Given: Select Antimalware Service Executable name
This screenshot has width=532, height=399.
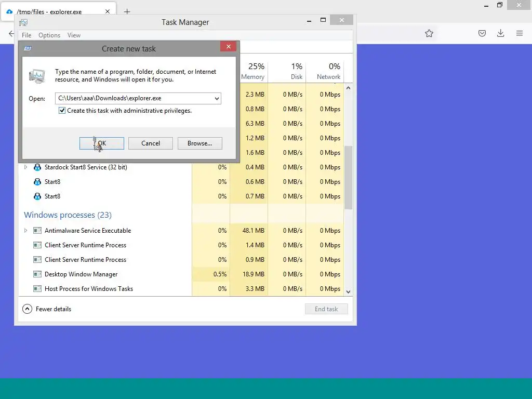Looking at the screenshot, I should click(x=88, y=231).
